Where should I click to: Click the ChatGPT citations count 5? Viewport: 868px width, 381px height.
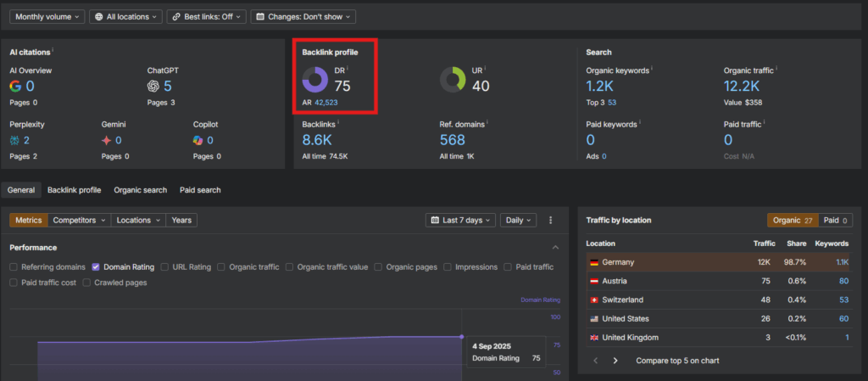168,86
